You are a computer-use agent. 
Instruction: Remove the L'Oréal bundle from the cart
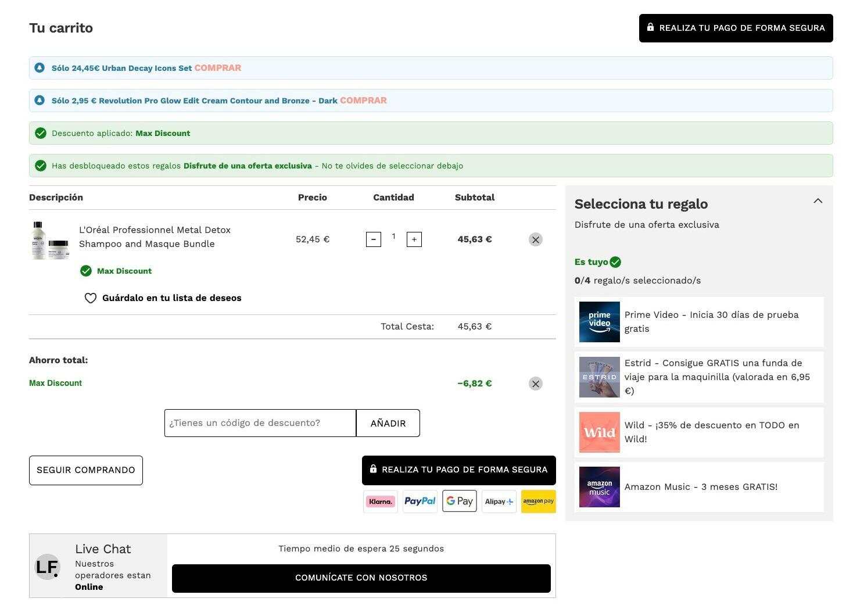tap(536, 239)
